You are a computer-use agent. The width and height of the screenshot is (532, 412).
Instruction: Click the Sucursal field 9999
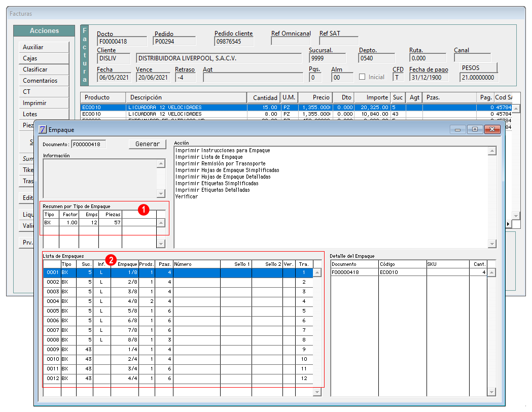tap(327, 58)
